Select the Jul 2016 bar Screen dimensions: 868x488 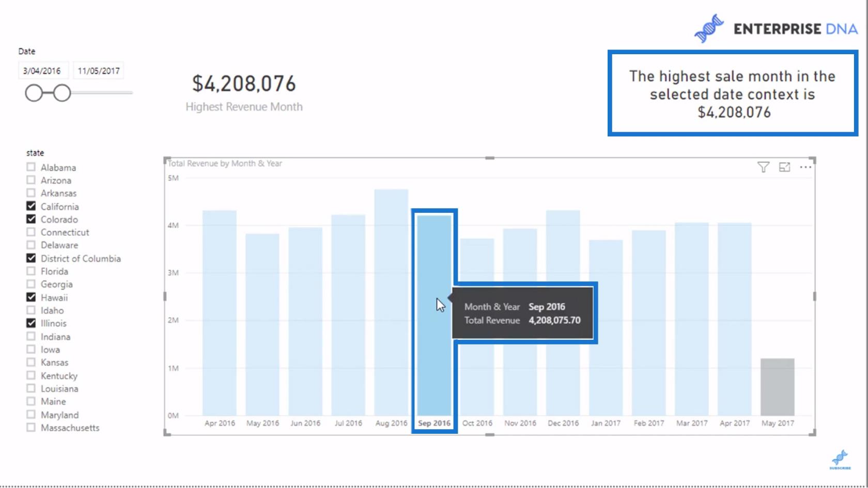pos(348,315)
